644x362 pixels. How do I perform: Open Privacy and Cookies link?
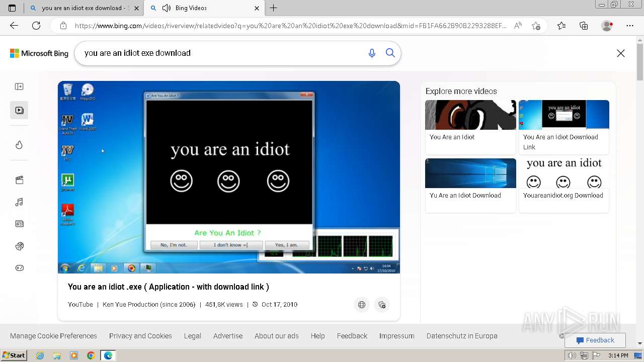(140, 336)
